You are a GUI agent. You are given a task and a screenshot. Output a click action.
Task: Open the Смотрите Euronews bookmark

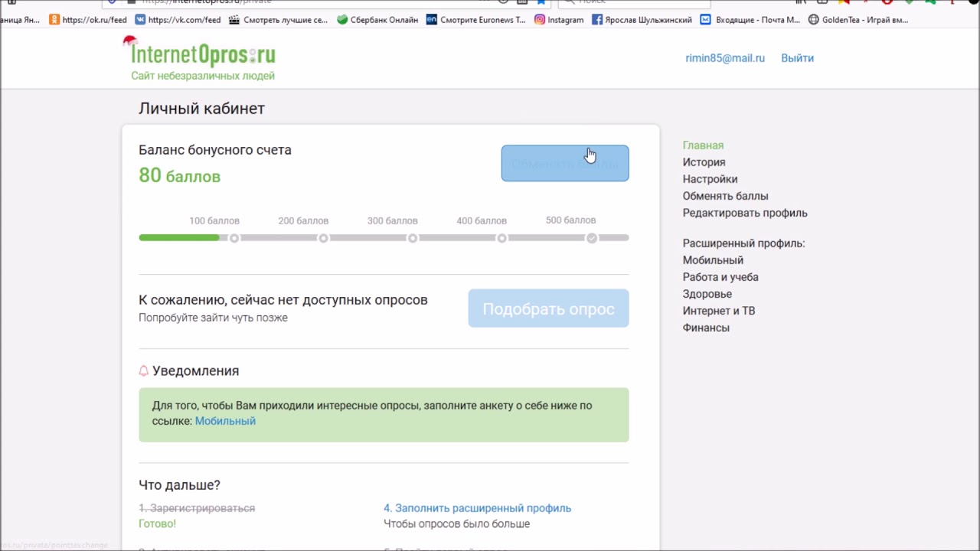click(x=476, y=20)
